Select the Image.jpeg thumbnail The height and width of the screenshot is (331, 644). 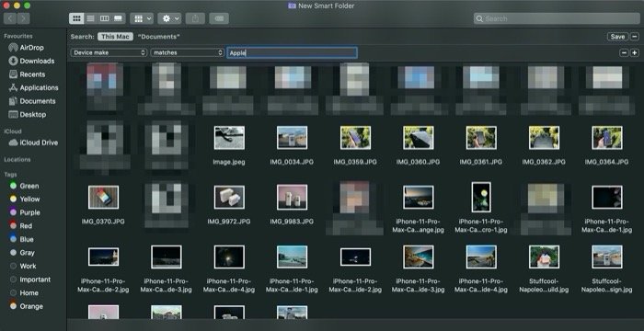pyautogui.click(x=229, y=138)
